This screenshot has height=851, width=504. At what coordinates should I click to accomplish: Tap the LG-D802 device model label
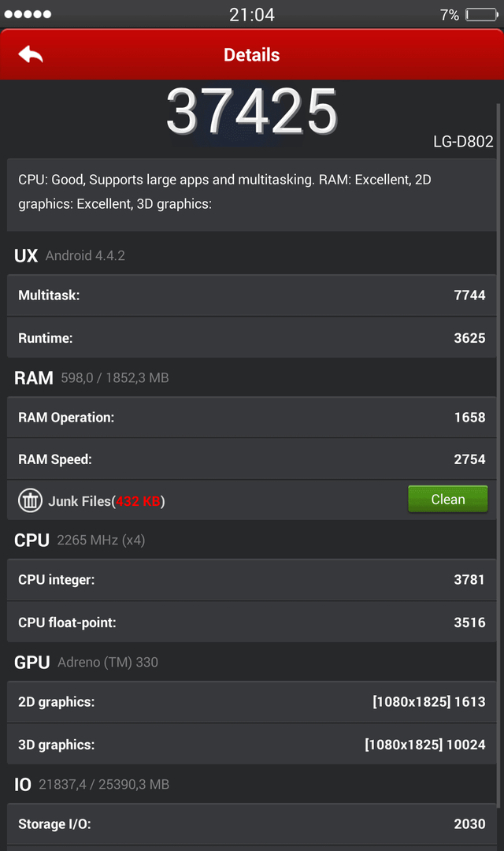tap(463, 142)
